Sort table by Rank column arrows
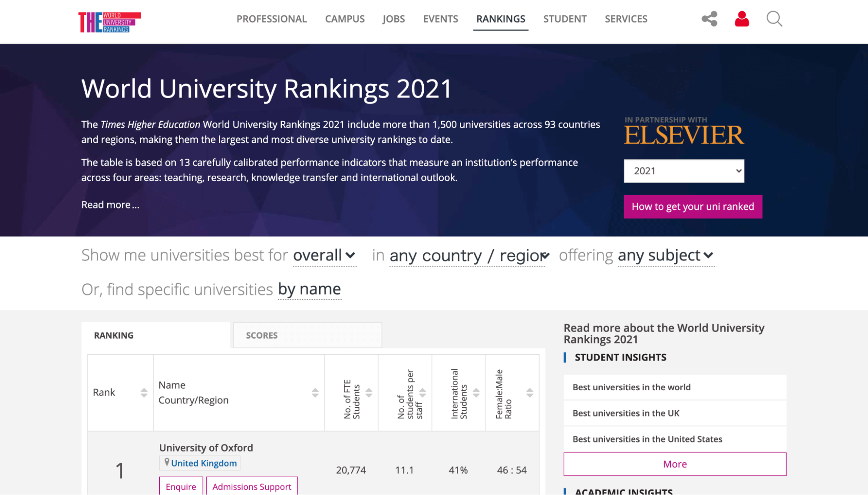Screen dimensions: 868x495 tap(144, 393)
